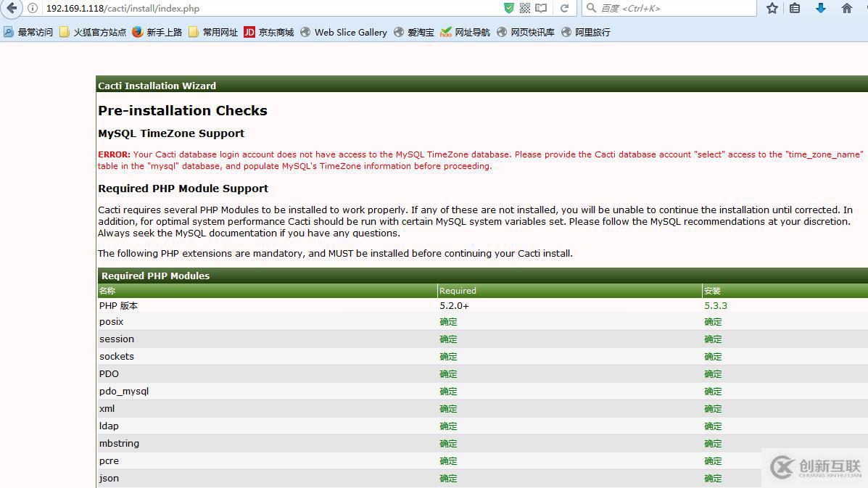Select the sockets module row name
The height and width of the screenshot is (488, 868).
point(117,356)
